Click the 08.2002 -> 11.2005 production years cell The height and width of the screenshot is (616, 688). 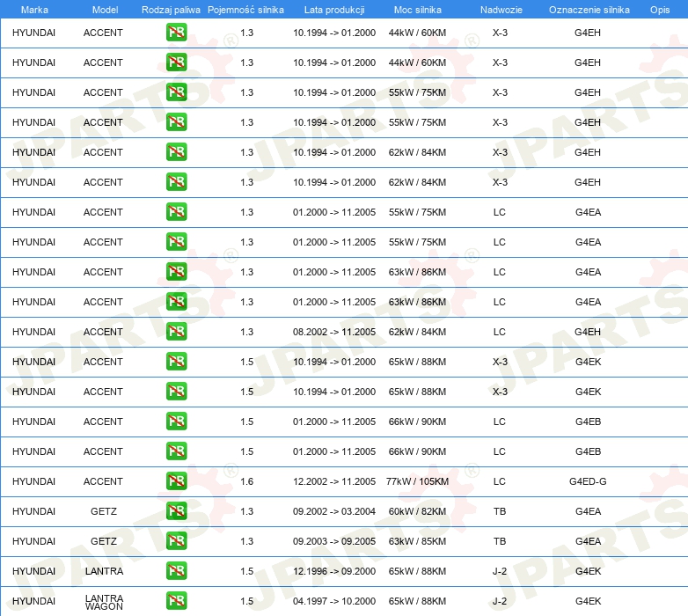click(334, 332)
